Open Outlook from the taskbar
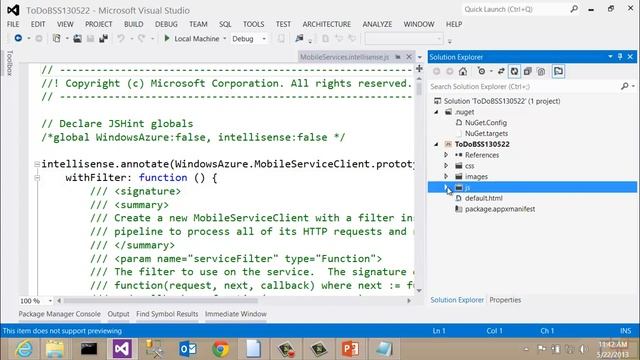 [x=187, y=349]
